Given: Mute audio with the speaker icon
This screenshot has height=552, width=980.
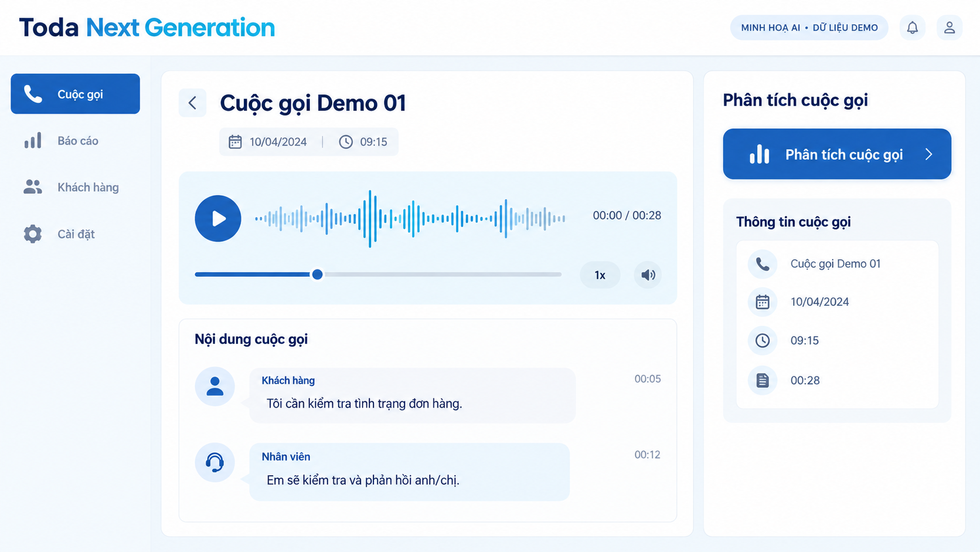Looking at the screenshot, I should point(648,275).
